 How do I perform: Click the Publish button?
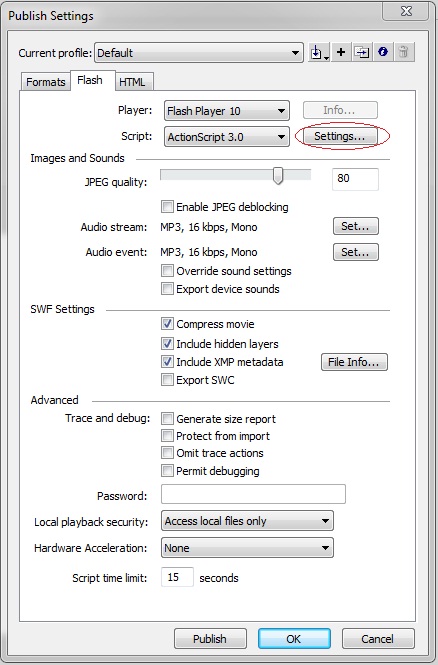(210, 639)
